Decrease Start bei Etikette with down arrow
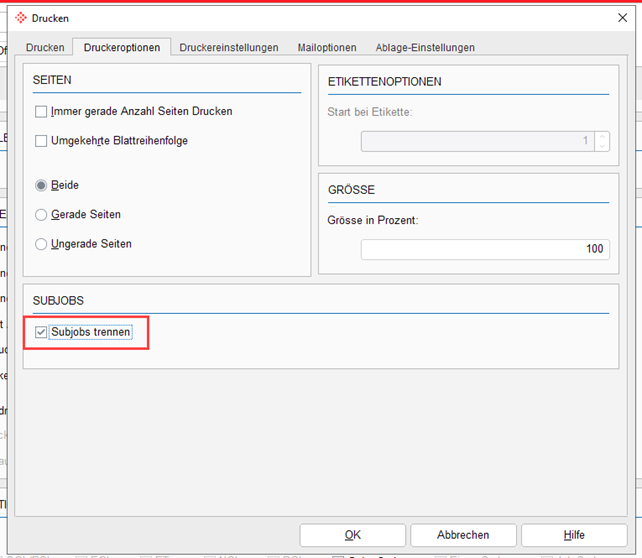The width and height of the screenshot is (642, 558). [x=602, y=146]
